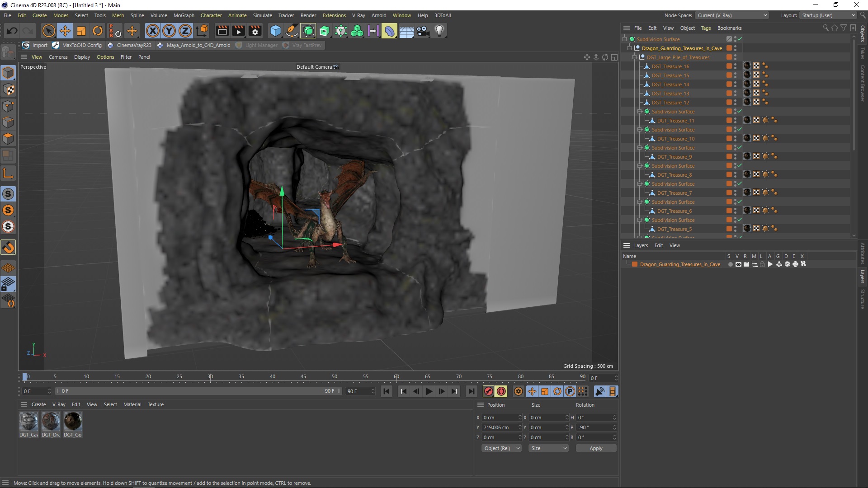Image resolution: width=868 pixels, height=488 pixels.
Task: Click the Make Editable icon
Action: pyautogui.click(x=8, y=52)
